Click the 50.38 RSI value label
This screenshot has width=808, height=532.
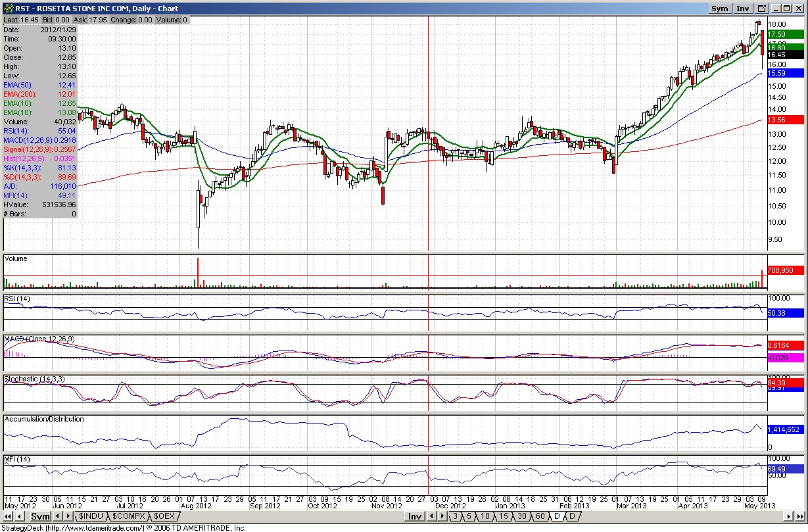click(786, 314)
